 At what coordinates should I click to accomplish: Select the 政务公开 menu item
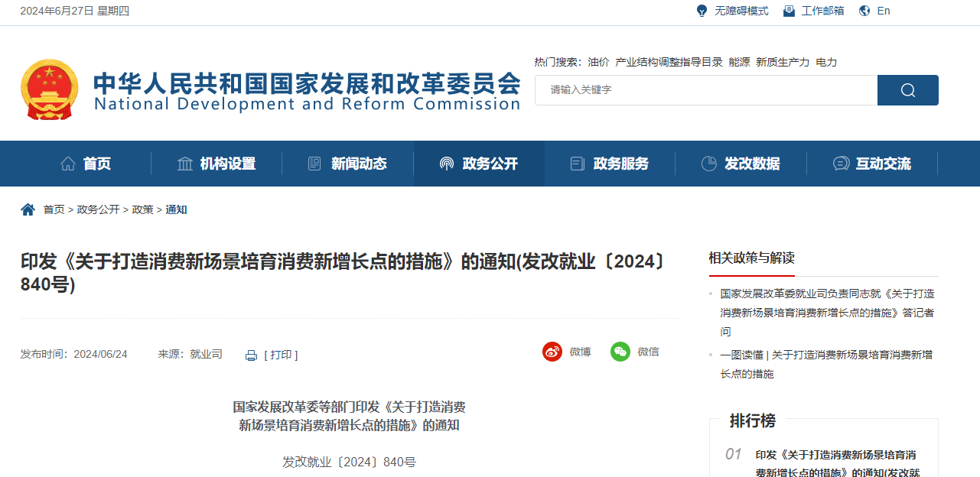pos(490,164)
